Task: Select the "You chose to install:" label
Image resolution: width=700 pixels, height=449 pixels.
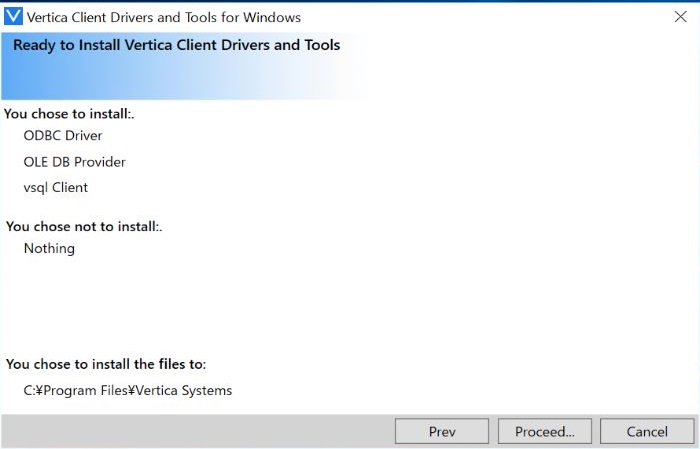Action: [69, 113]
